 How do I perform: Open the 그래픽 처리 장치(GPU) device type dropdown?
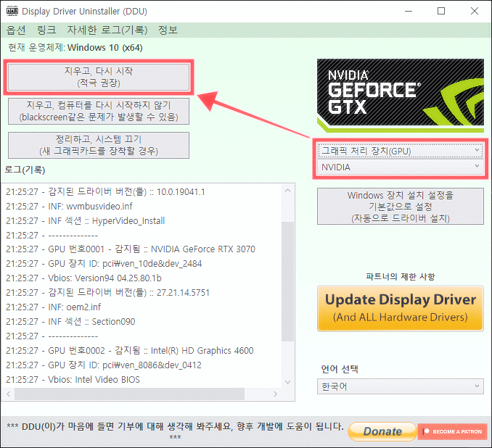click(x=401, y=151)
